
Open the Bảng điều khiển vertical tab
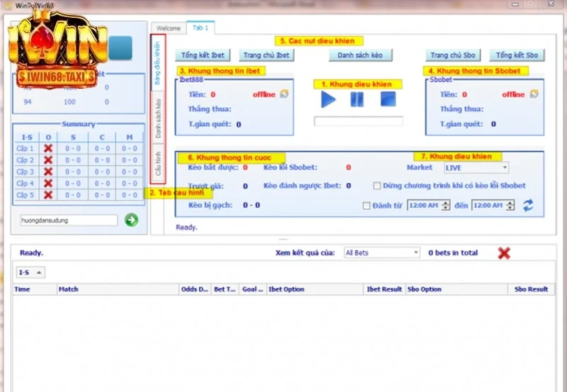point(157,63)
